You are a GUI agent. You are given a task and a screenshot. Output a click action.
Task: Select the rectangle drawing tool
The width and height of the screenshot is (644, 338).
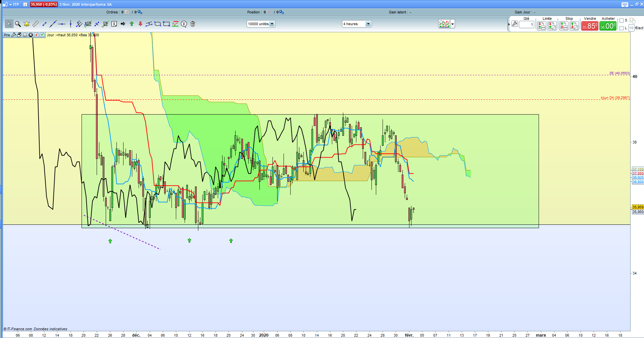click(166, 24)
